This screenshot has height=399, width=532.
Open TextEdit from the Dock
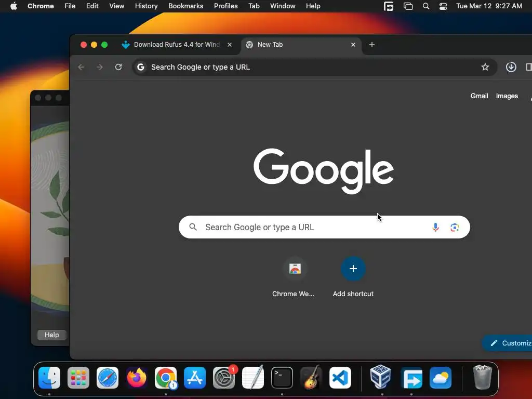click(x=253, y=377)
